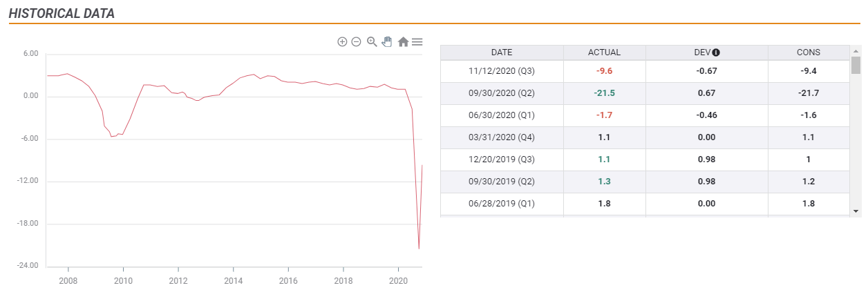The width and height of the screenshot is (868, 290).
Task: Click the vertical scrollbar thumb
Action: click(856, 65)
